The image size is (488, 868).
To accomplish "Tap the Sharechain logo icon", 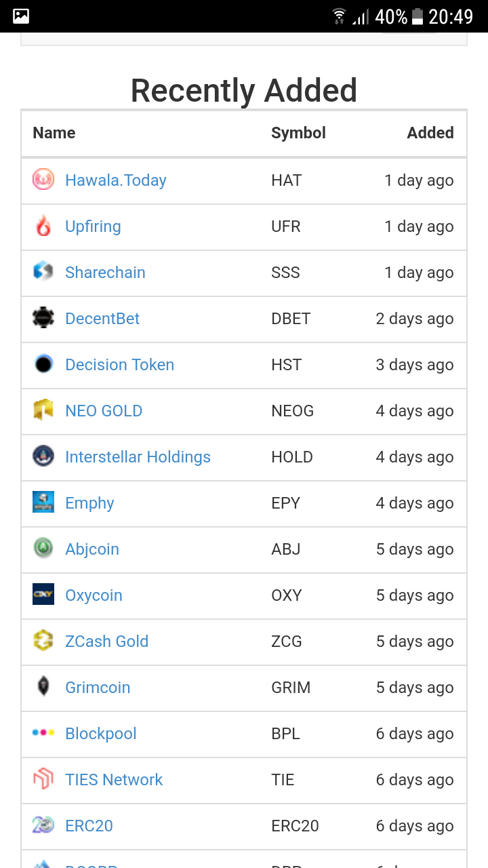I will click(x=43, y=273).
